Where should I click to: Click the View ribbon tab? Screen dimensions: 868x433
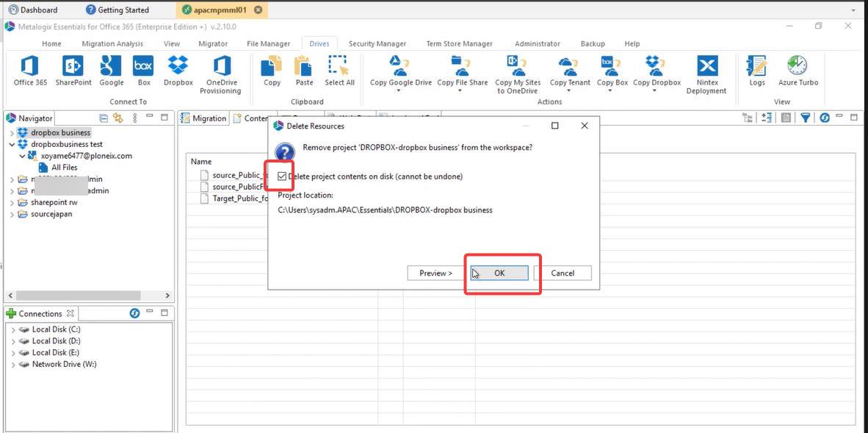click(172, 44)
